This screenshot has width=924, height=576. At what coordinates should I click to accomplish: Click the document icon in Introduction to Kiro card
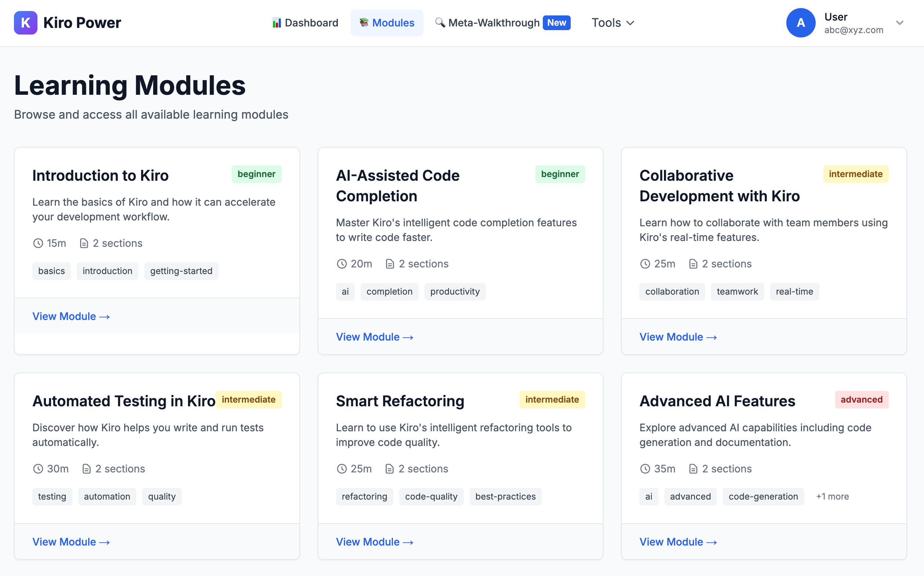[84, 243]
